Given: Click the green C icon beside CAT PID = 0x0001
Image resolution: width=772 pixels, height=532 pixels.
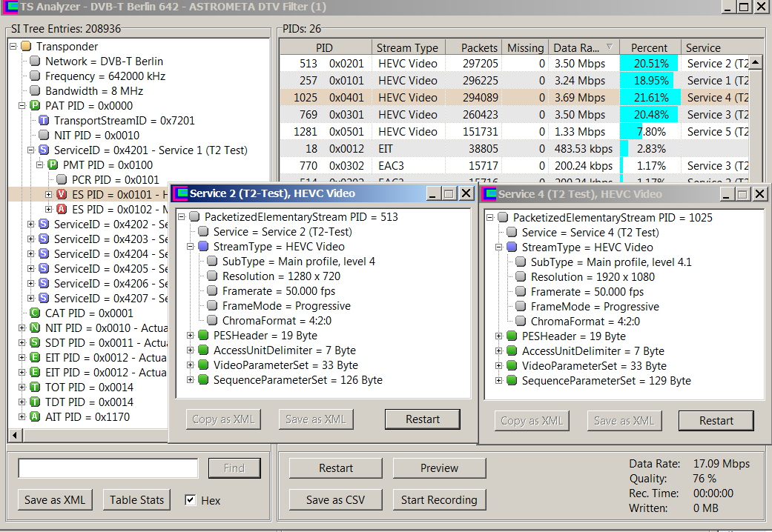Looking at the screenshot, I should 35,313.
